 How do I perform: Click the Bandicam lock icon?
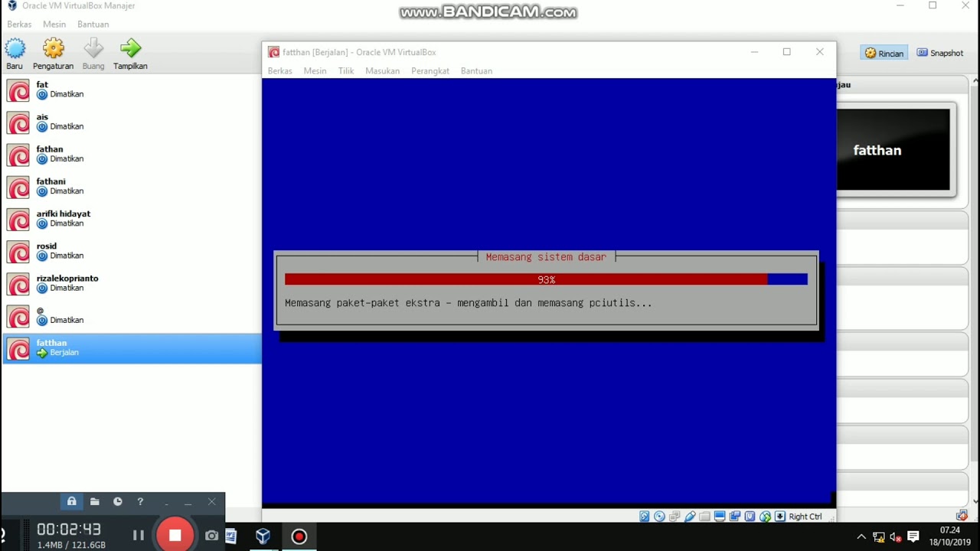pos(72,502)
